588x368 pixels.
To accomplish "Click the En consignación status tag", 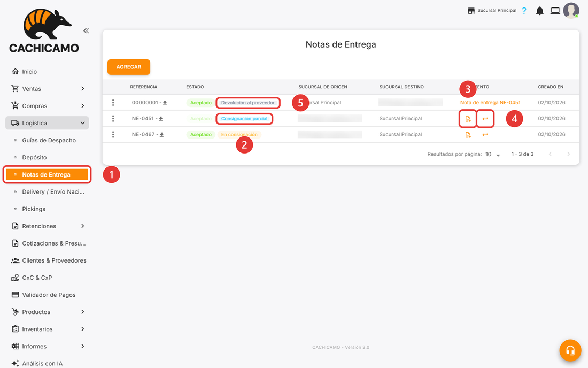I will pos(239,135).
